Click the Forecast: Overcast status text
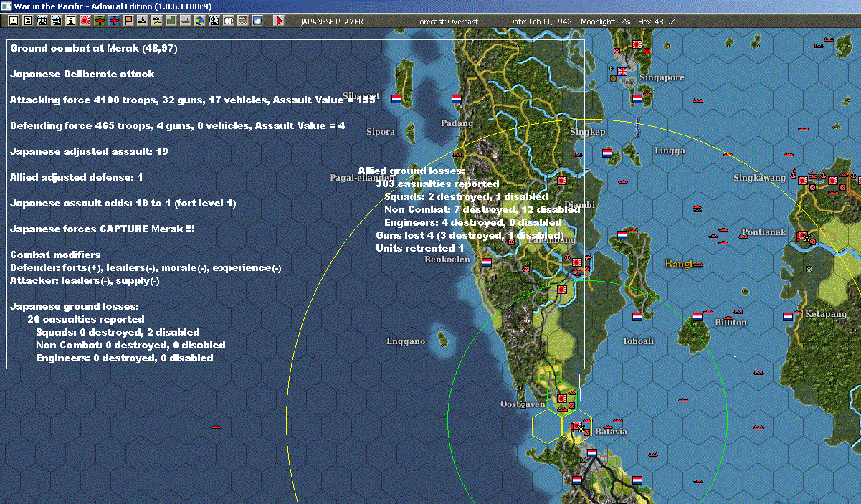Viewport: 861px width, 504px height. tap(447, 22)
